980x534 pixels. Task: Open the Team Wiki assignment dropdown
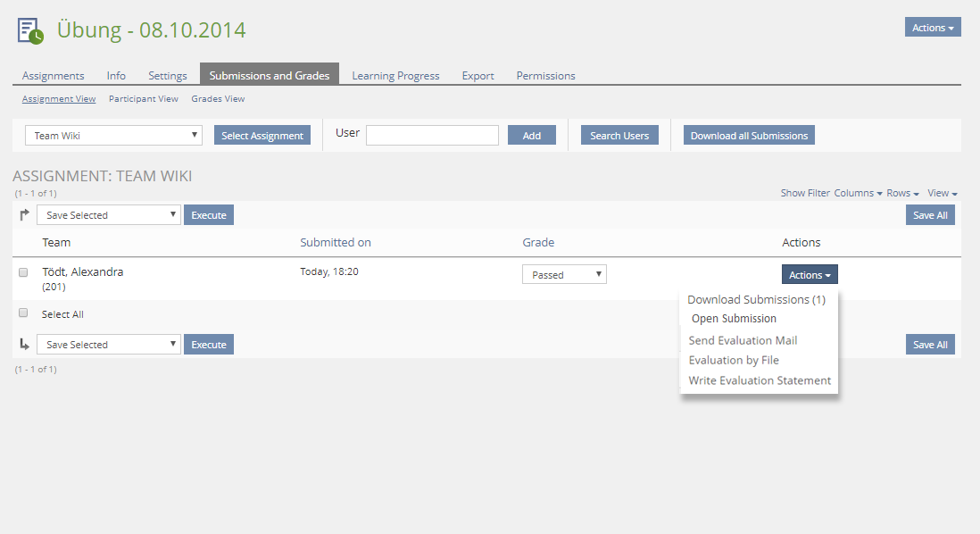click(x=113, y=136)
